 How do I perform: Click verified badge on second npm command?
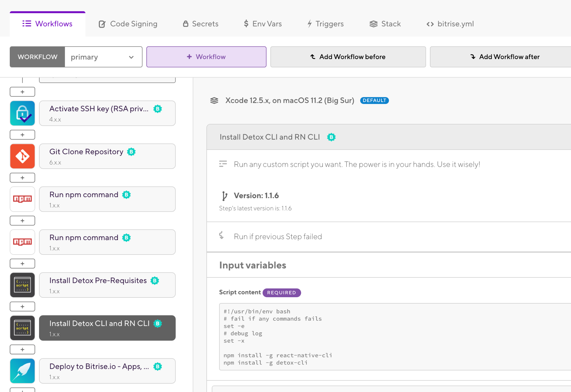127,238
